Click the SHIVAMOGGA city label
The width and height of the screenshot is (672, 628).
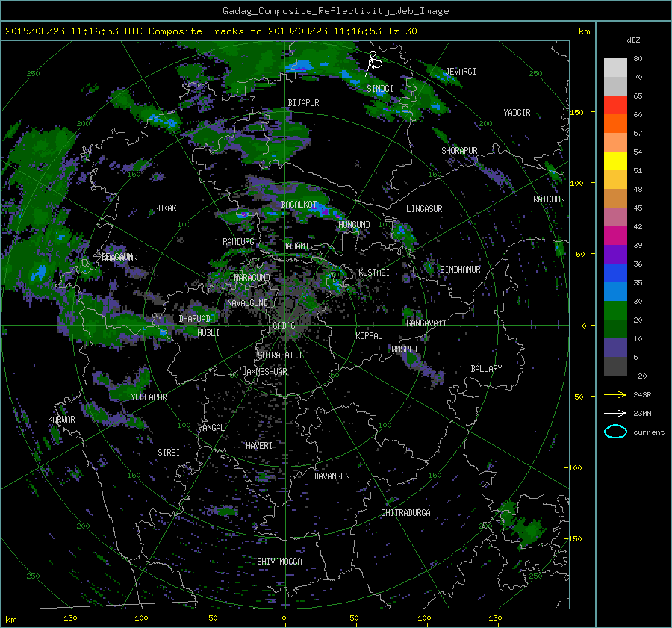[x=279, y=561]
